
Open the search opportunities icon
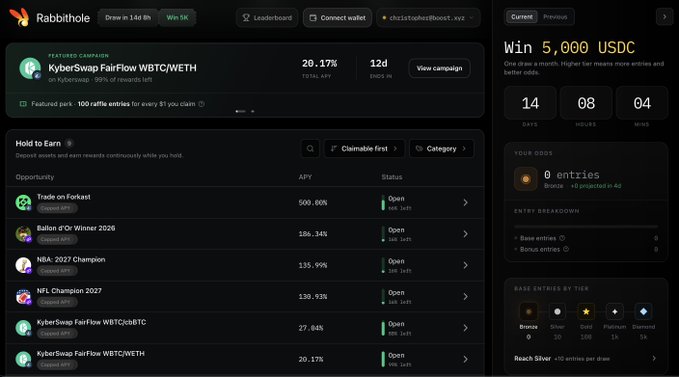coord(310,148)
